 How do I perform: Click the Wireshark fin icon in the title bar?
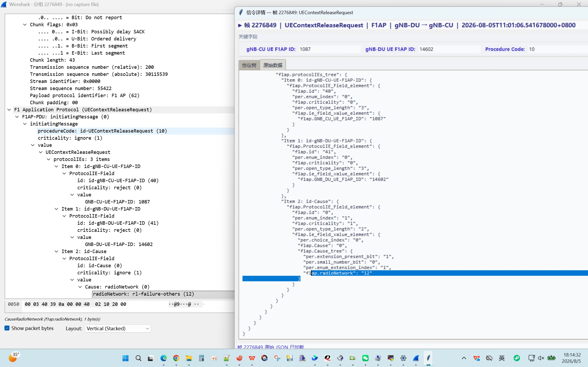pos(4,4)
